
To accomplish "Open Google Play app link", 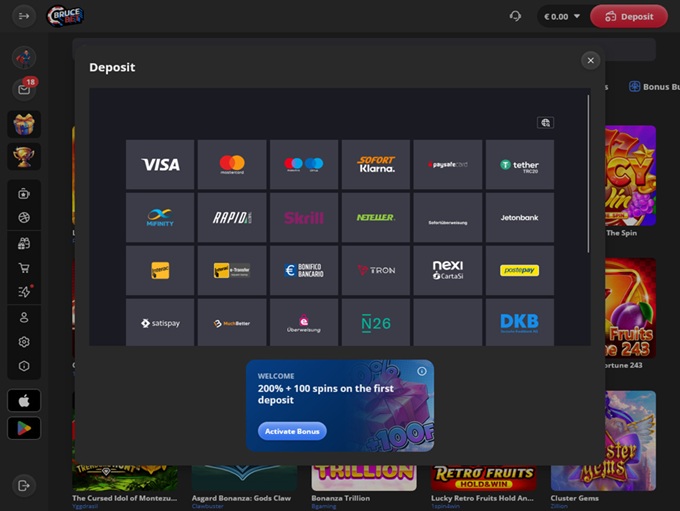I will click(x=24, y=429).
